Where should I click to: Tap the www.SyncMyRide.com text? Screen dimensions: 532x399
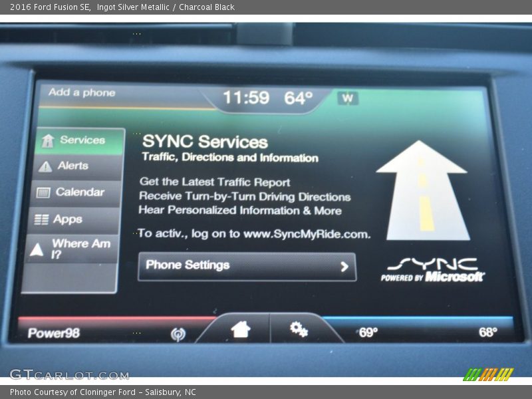click(x=307, y=234)
